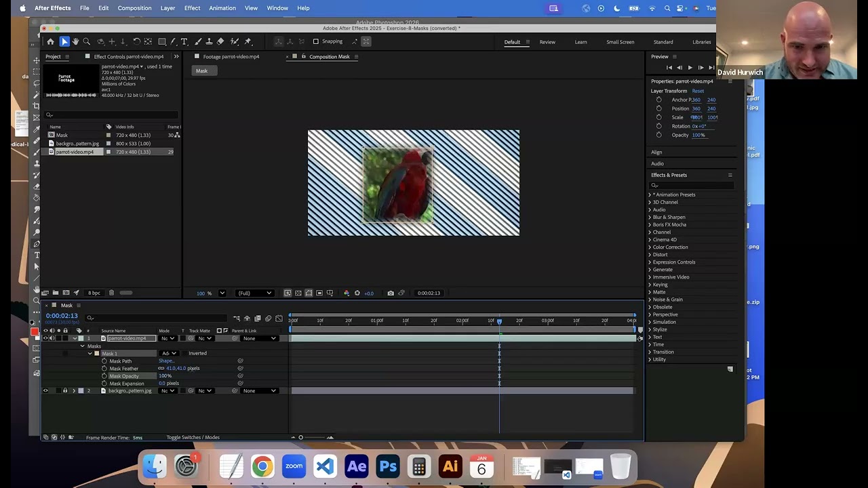Click the Effects & Presets search field
Screen dimensions: 868x488
click(692, 185)
